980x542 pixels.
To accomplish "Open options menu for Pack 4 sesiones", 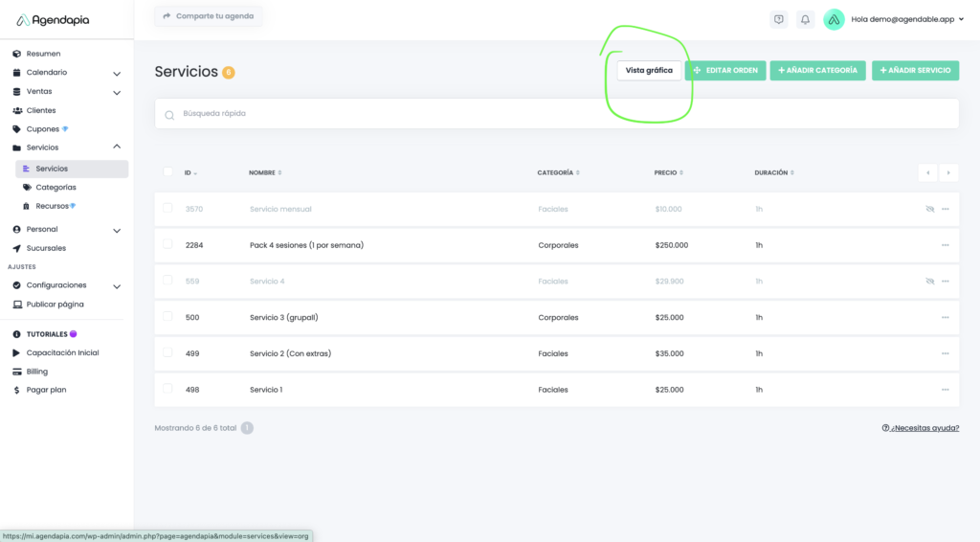I will tap(945, 245).
